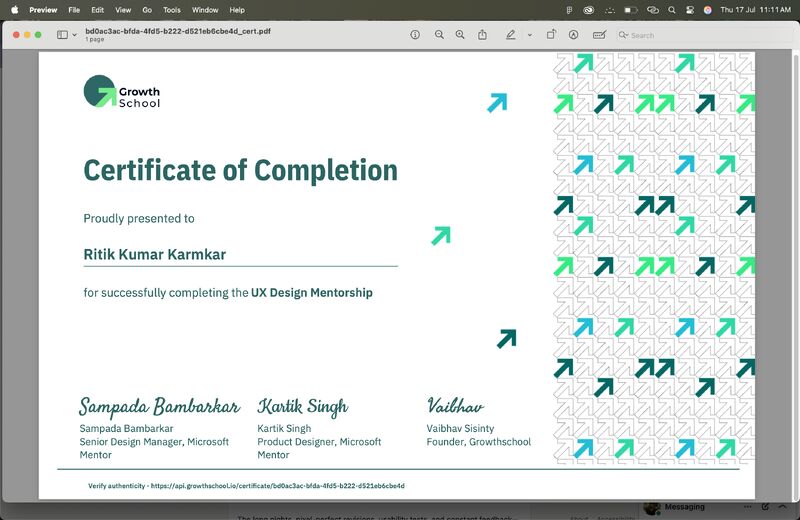Select the Highlight pen tool
This screenshot has width=800, height=520.
[510, 35]
